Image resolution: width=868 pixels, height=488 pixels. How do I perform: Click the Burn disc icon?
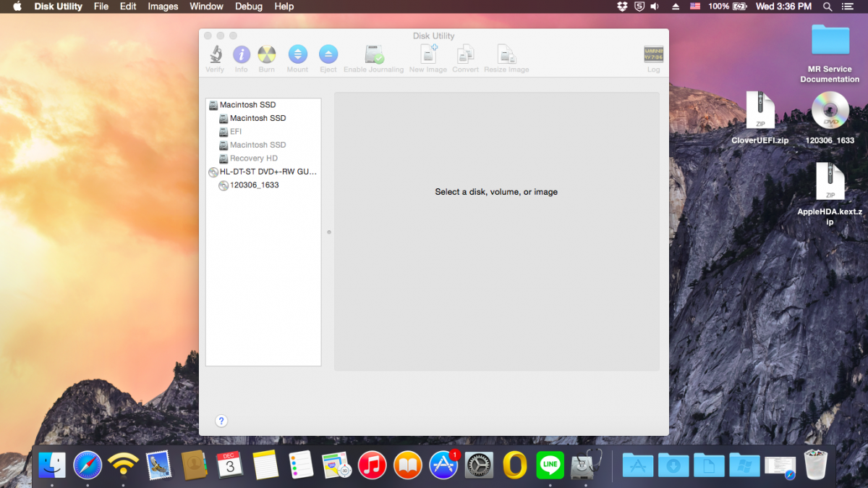pos(267,55)
